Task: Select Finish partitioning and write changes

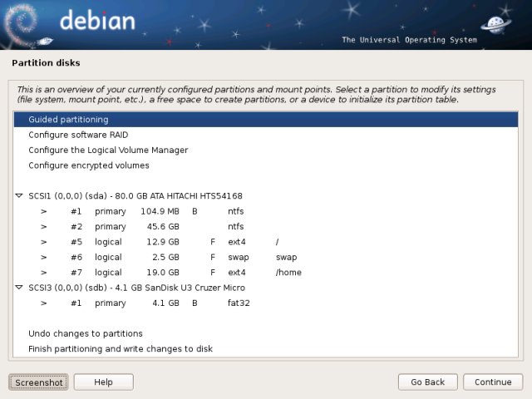Action: tap(121, 349)
